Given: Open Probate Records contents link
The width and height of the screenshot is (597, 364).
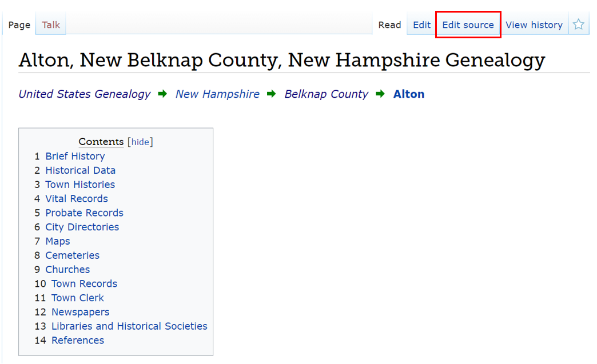Looking at the screenshot, I should [84, 213].
